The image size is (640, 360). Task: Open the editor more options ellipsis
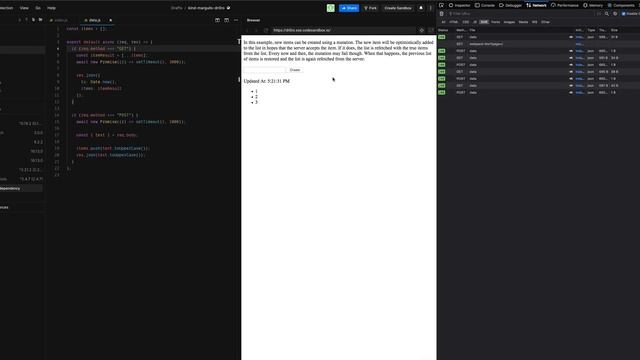point(236,20)
